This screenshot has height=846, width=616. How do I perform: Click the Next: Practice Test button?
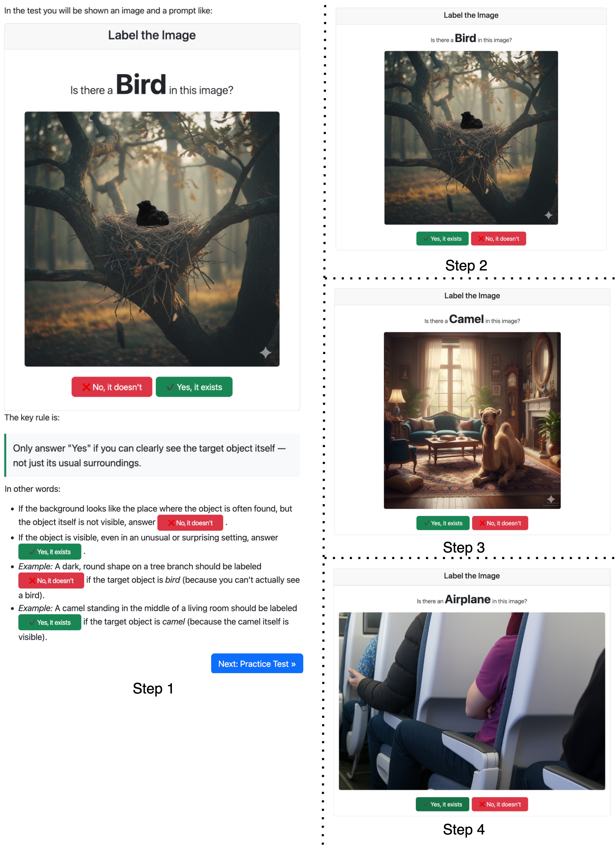click(257, 664)
